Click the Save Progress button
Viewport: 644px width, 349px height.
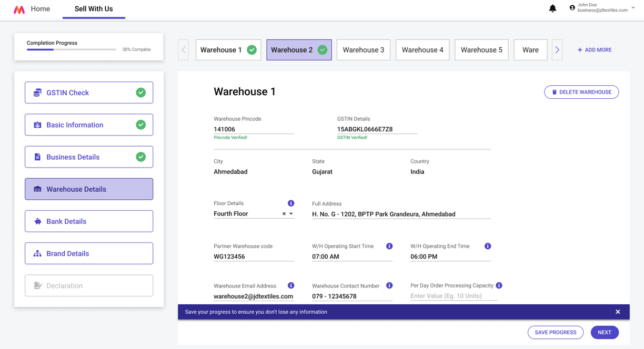[x=556, y=332]
